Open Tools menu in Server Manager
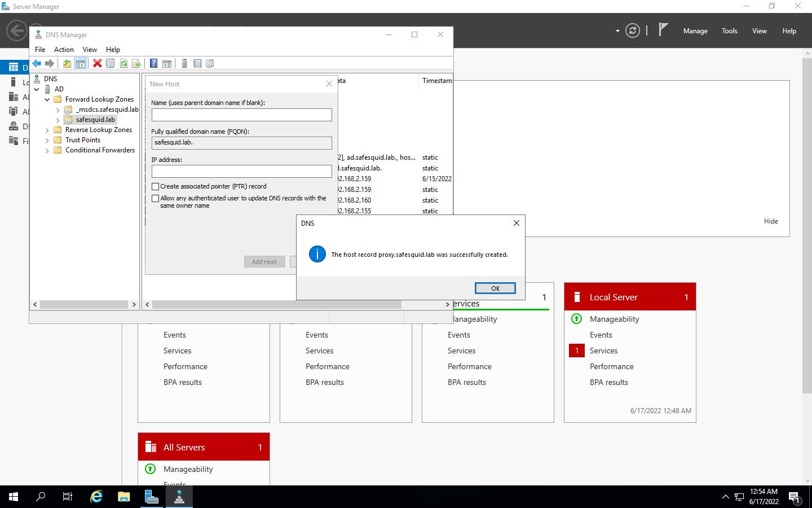Viewport: 812px width, 508px height. coord(729,31)
